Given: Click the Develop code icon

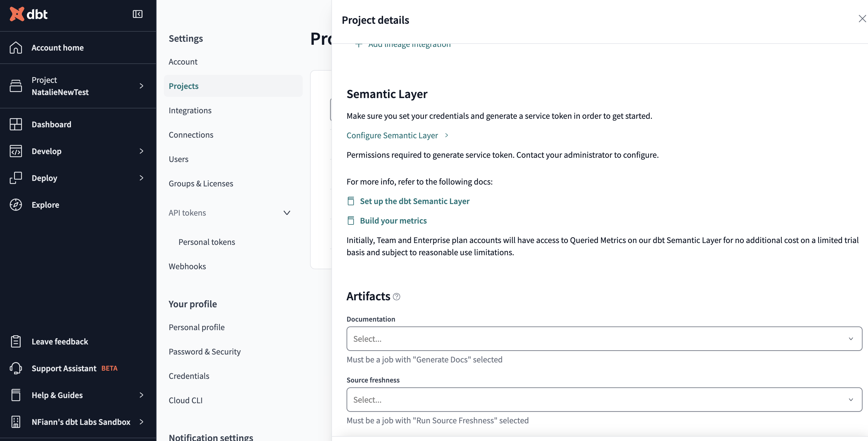Looking at the screenshot, I should [16, 151].
